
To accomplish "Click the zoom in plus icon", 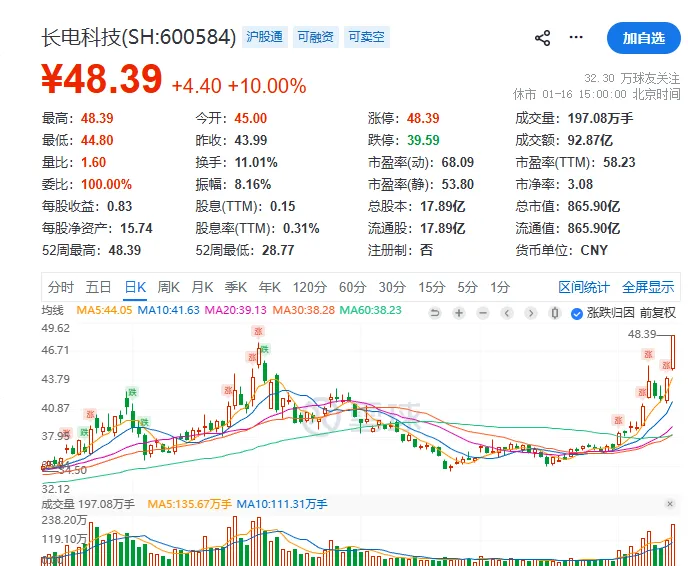I will click(x=459, y=313).
